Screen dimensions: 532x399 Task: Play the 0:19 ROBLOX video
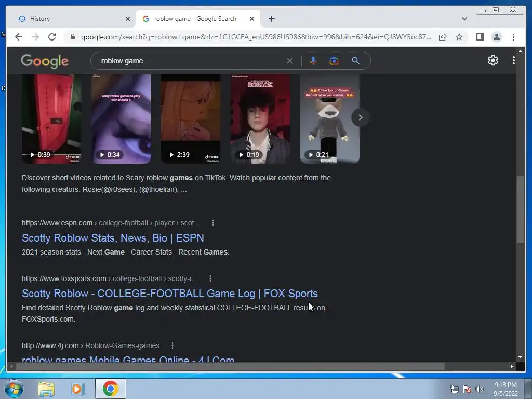click(260, 119)
